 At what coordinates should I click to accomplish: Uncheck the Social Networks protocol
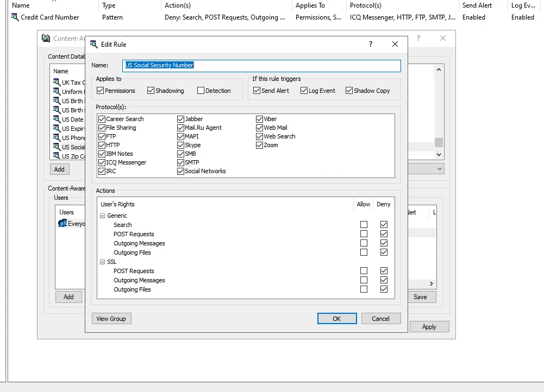180,171
